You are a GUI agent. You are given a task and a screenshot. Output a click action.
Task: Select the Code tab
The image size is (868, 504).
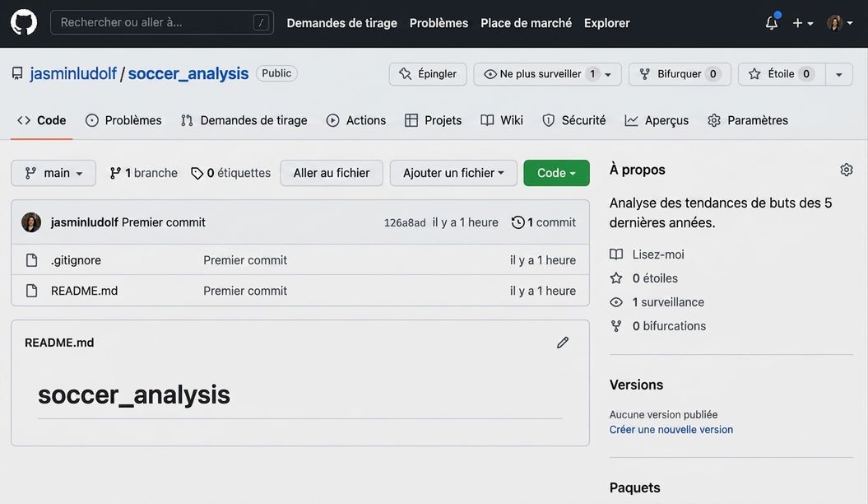(41, 120)
